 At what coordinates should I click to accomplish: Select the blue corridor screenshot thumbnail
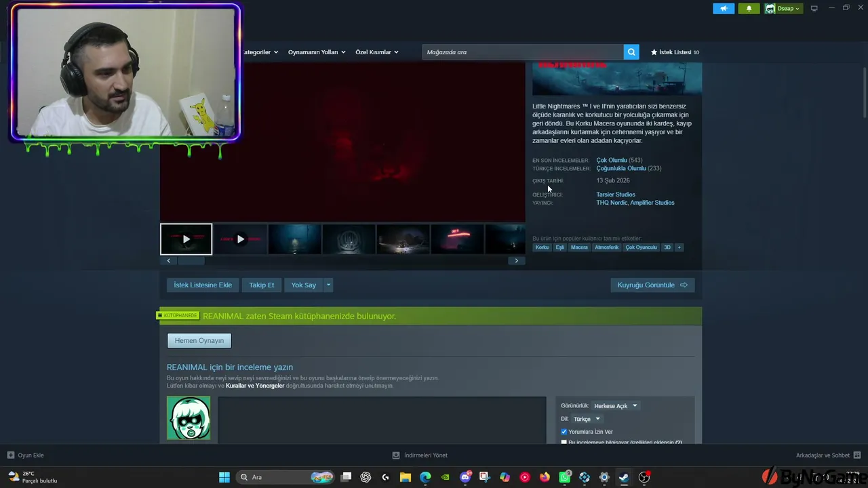[x=294, y=239]
